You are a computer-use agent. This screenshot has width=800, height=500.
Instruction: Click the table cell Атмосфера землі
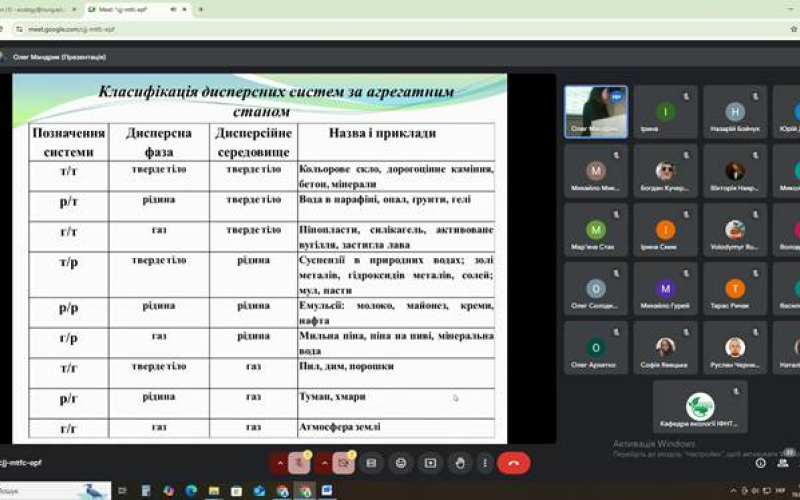coord(396,428)
